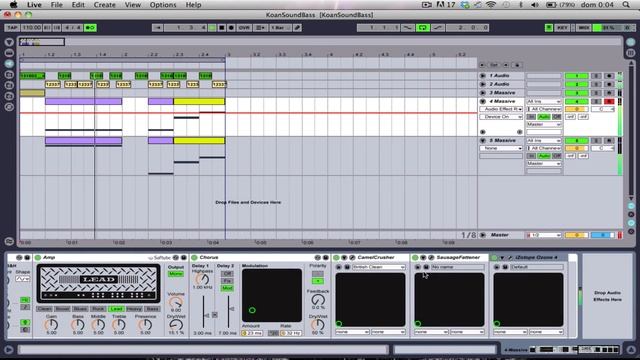Toggle 2 Audio track activator
Image resolution: width=640 pixels, height=360 pixels.
[x=576, y=84]
